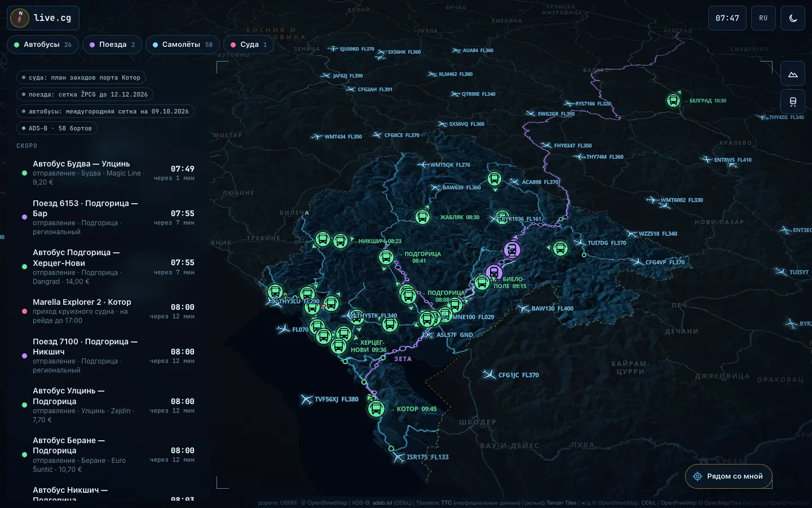Click the train marker near Биело-Поле 09:15

494,273
